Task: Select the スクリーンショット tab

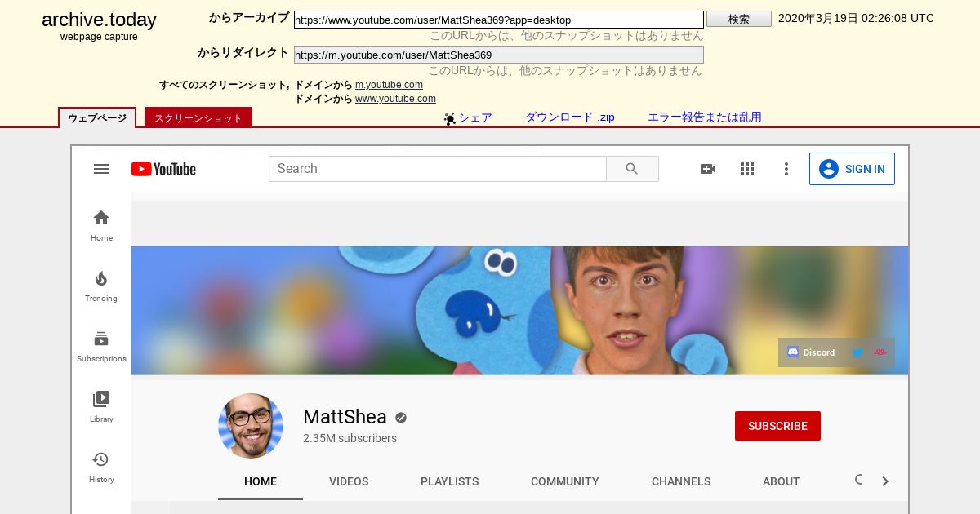Action: pos(198,118)
